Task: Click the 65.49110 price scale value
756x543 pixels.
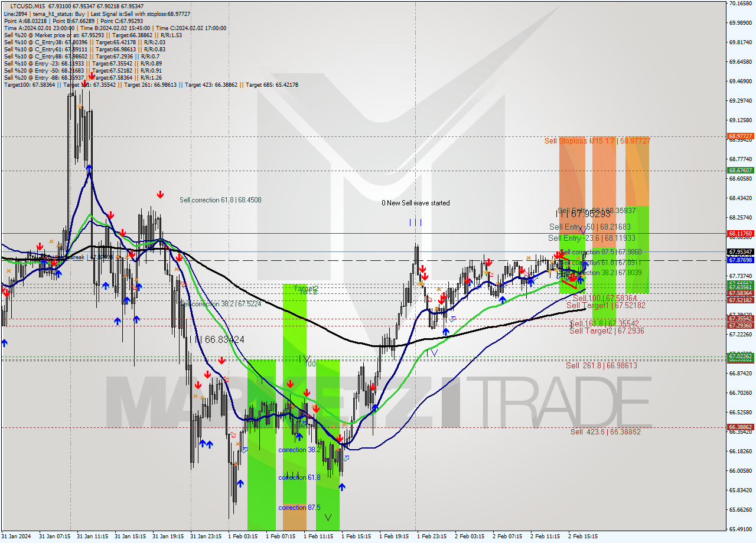Action: click(741, 529)
